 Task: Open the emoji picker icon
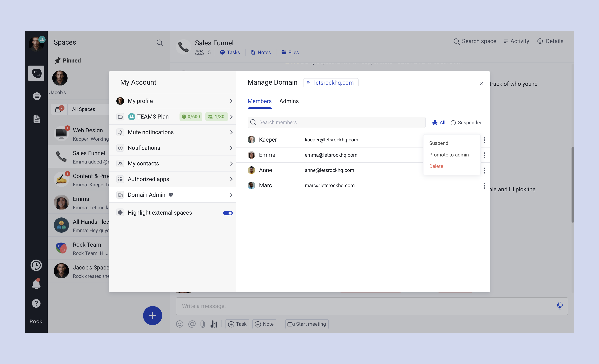pos(179,324)
